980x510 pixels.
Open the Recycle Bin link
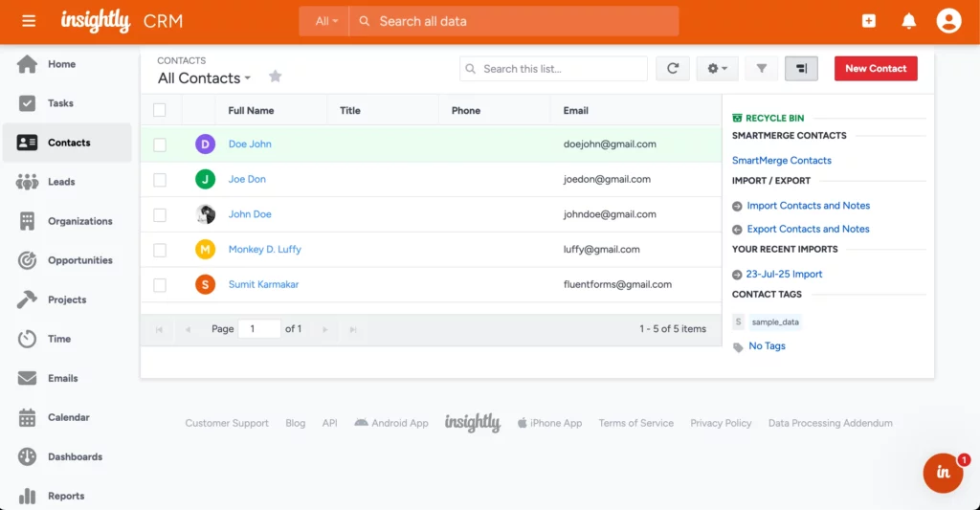tap(774, 118)
